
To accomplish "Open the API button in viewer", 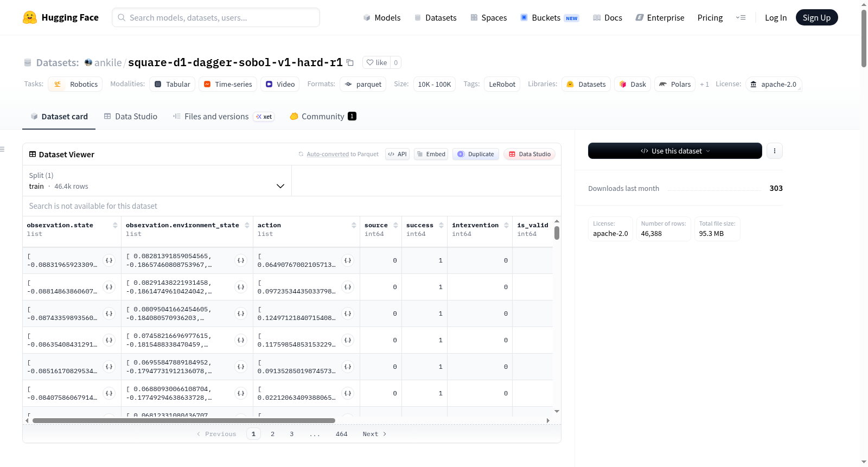I will (x=397, y=154).
